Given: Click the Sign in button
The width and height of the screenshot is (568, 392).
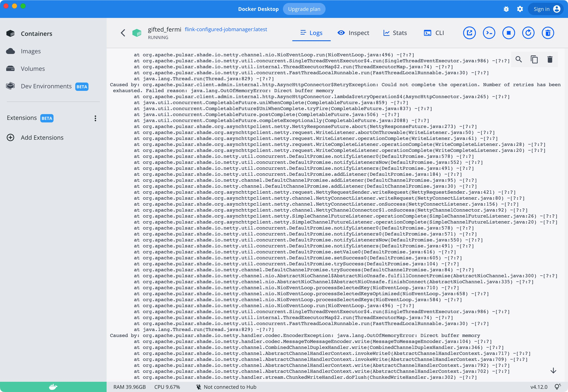Looking at the screenshot, I should click(546, 9).
